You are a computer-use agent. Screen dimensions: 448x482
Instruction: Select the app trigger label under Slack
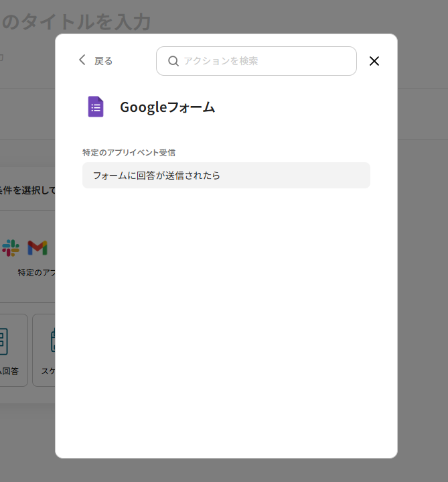click(x=36, y=273)
